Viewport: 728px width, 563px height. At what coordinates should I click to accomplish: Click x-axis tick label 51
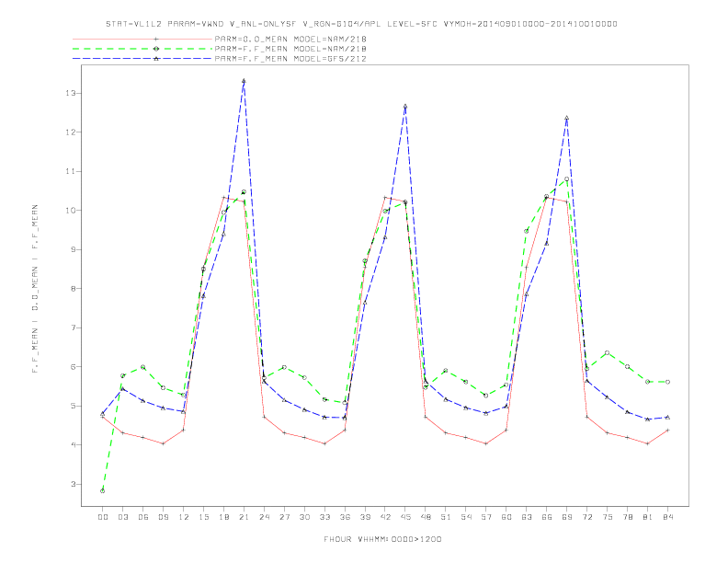[446, 517]
